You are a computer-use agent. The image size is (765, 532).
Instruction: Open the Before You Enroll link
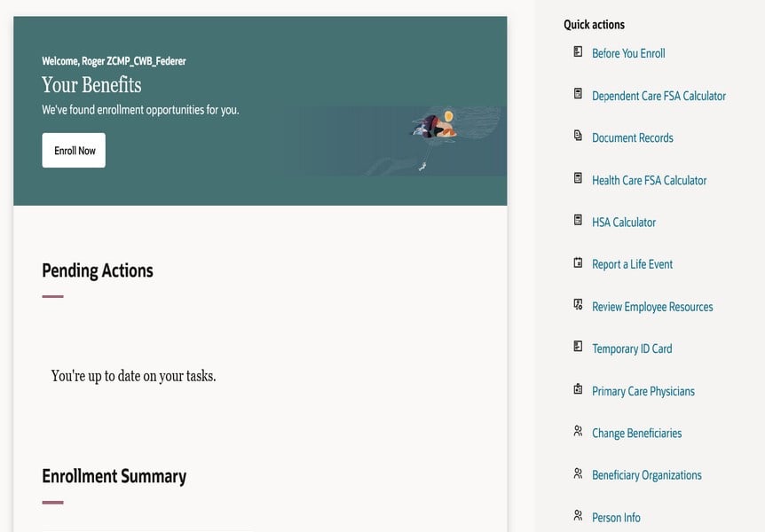(x=628, y=53)
